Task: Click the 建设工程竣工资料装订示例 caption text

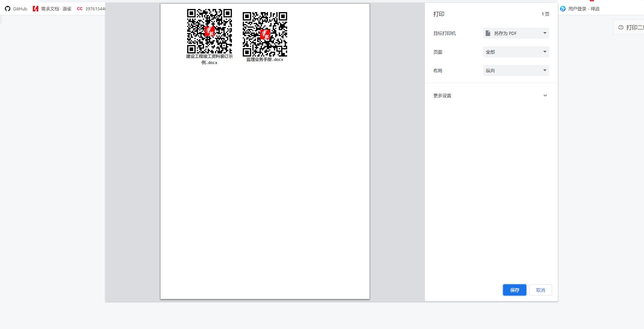Action: tap(210, 59)
